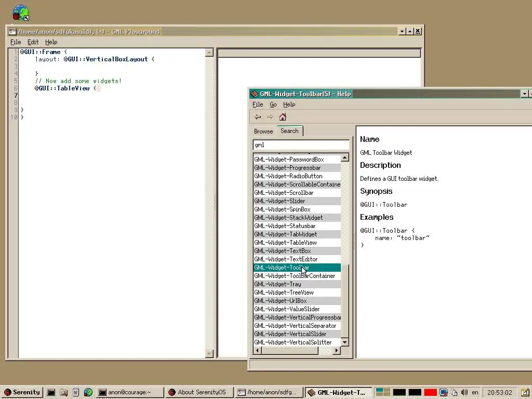
Task: Click the back arrow in Help toolbar
Action: [x=258, y=117]
